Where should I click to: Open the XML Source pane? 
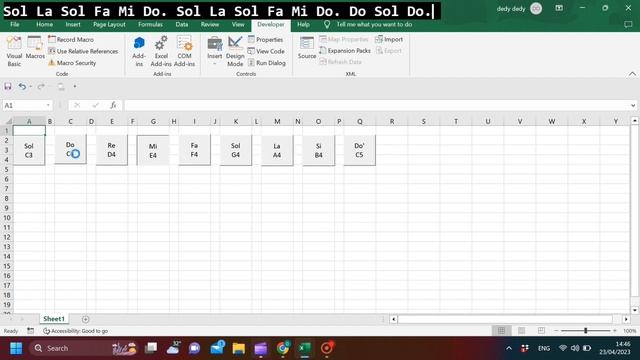click(x=307, y=48)
